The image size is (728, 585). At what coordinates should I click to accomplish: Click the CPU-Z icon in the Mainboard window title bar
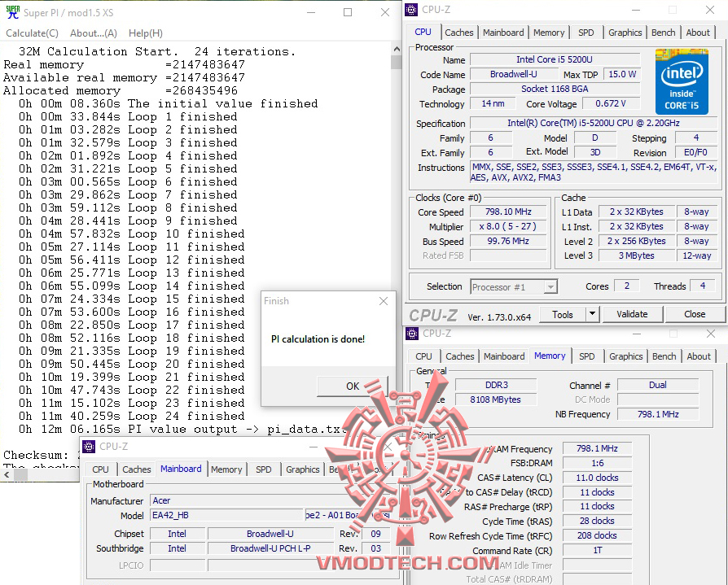tap(89, 447)
